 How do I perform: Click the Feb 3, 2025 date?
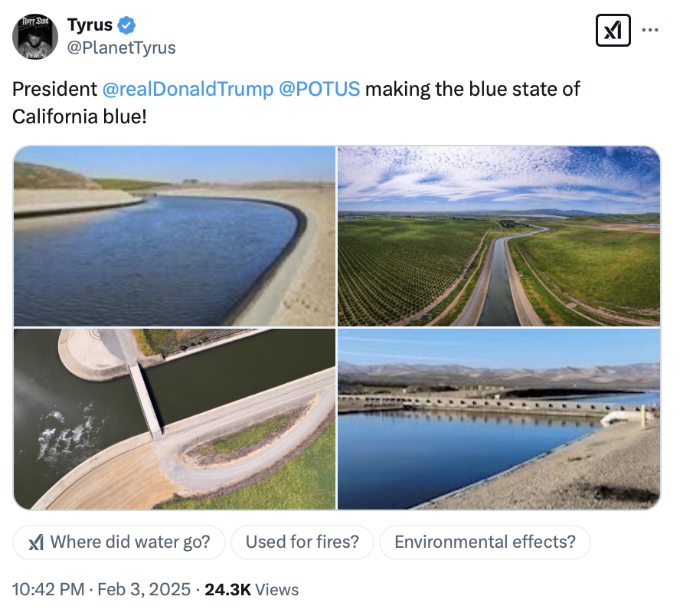pyautogui.click(x=142, y=590)
